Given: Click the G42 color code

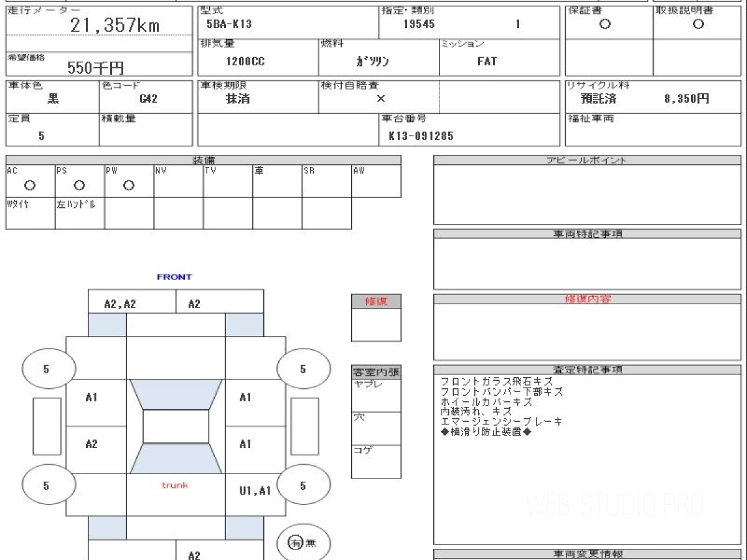Looking at the screenshot, I should click(148, 98).
